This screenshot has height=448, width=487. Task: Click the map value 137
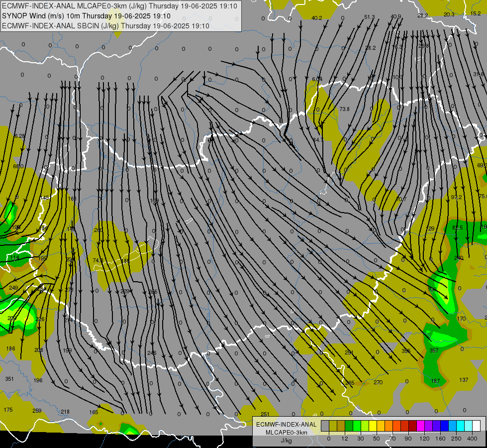(464, 380)
